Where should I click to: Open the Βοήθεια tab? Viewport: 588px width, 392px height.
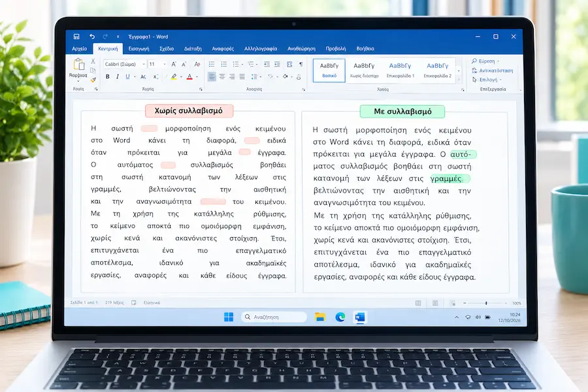365,49
